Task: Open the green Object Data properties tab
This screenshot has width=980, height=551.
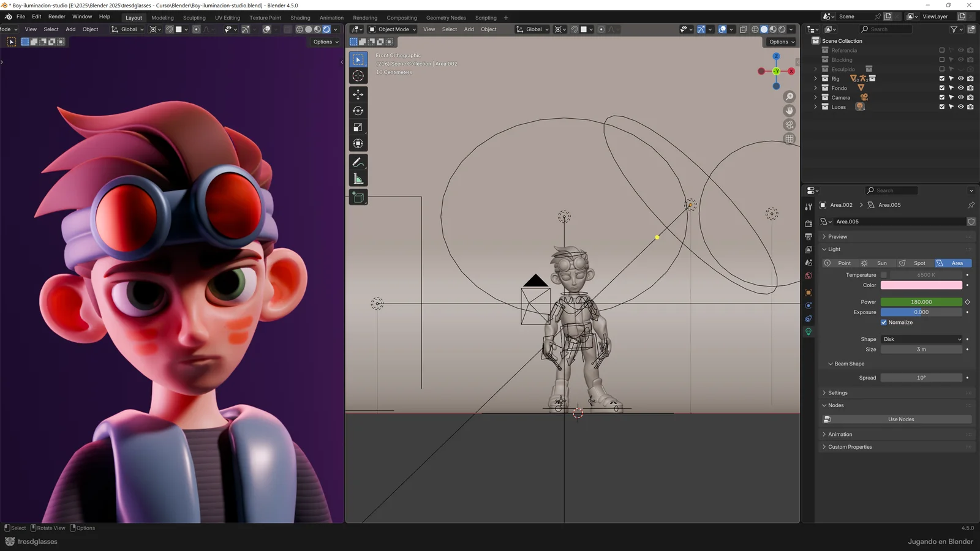Action: click(x=809, y=331)
